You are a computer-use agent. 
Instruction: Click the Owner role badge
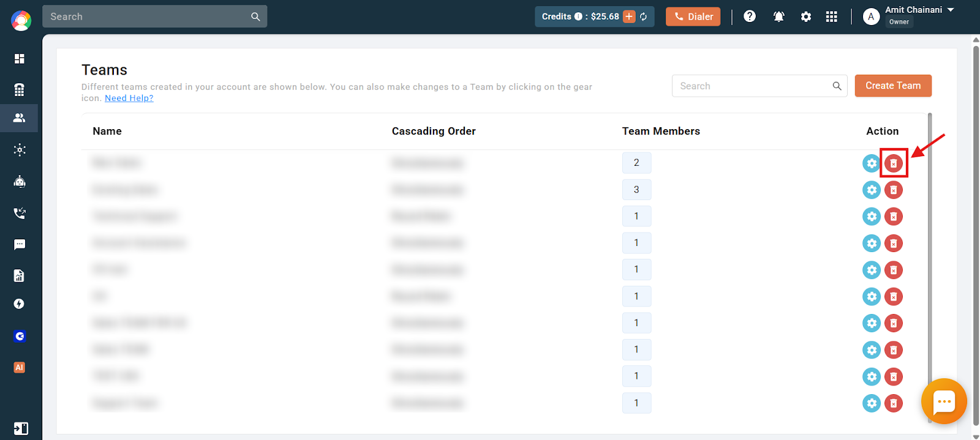(x=899, y=22)
